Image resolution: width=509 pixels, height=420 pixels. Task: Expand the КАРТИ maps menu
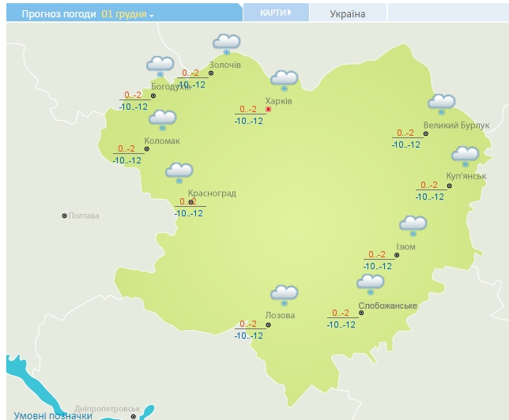point(275,13)
